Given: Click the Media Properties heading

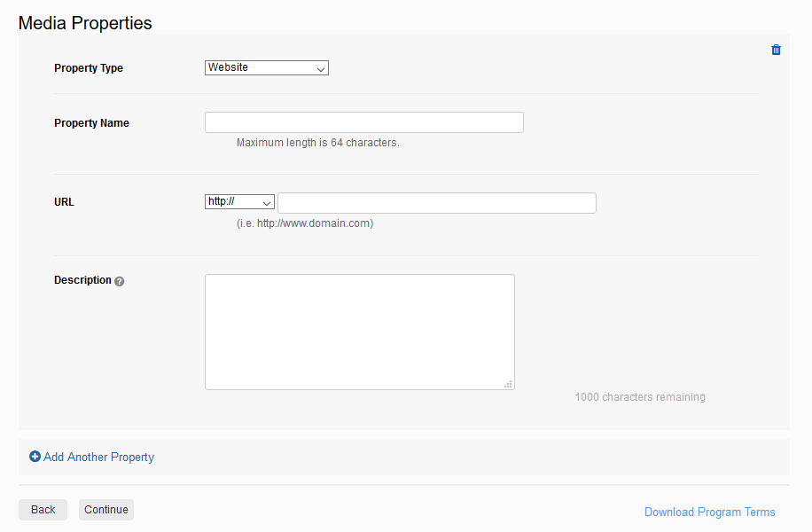Looking at the screenshot, I should (85, 23).
